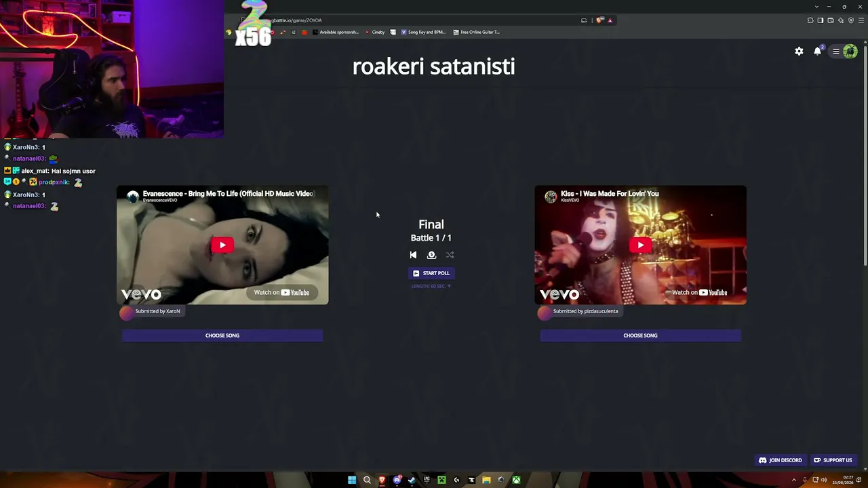Open the Evanescence video title link

click(228, 194)
